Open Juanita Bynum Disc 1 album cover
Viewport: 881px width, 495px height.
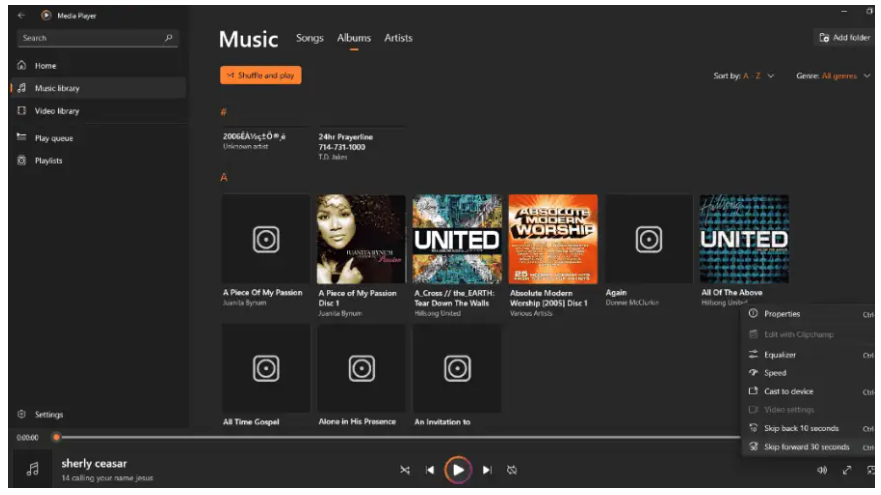[x=361, y=239]
